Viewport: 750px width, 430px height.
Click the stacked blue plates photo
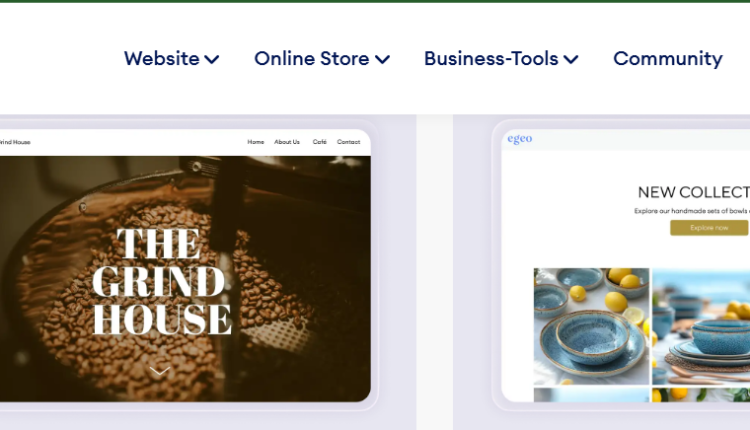pos(701,326)
